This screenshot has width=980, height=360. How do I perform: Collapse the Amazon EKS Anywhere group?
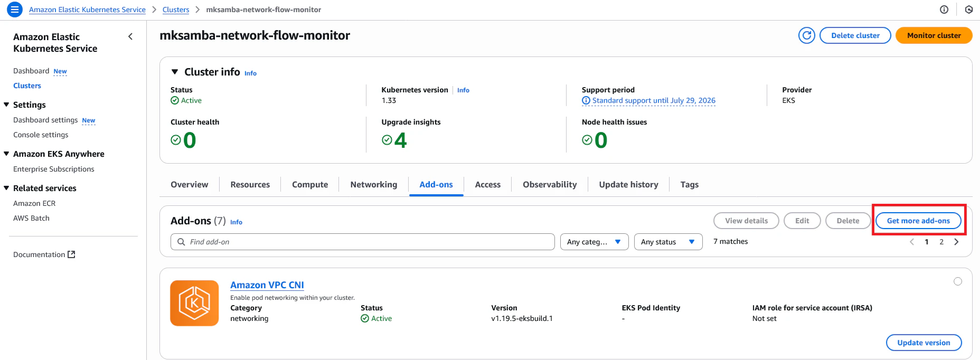tap(6, 154)
